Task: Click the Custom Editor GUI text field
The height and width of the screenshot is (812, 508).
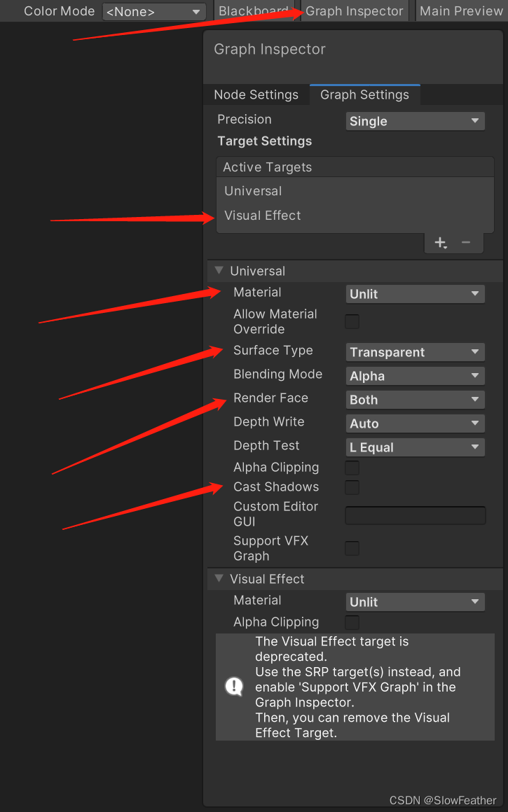Action: (x=414, y=514)
